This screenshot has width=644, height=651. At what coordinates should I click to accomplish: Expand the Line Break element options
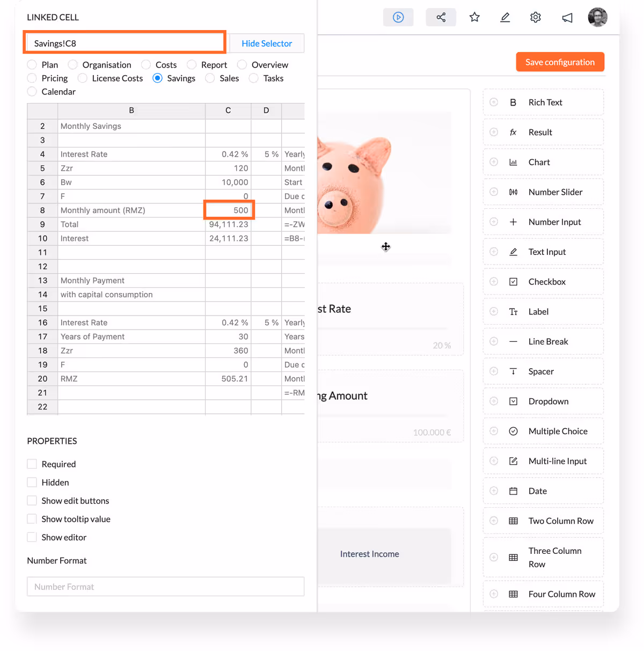click(x=494, y=341)
